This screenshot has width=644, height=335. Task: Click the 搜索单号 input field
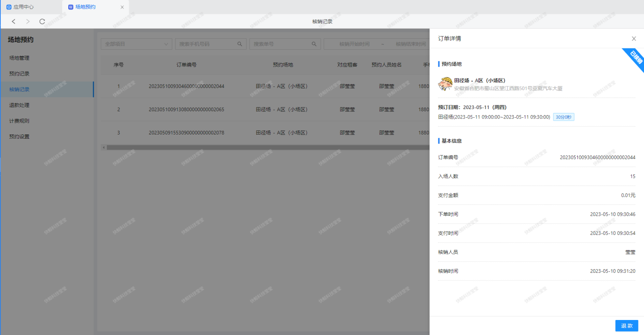[x=285, y=44]
